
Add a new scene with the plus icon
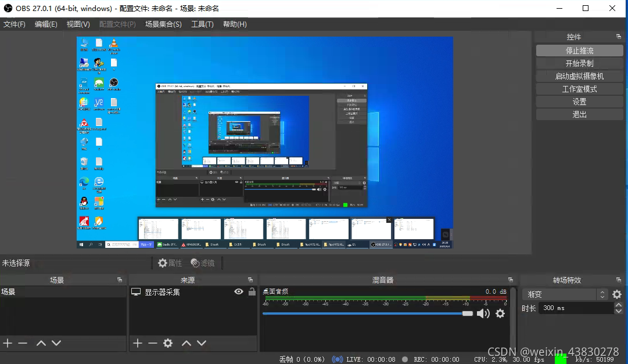click(x=8, y=343)
